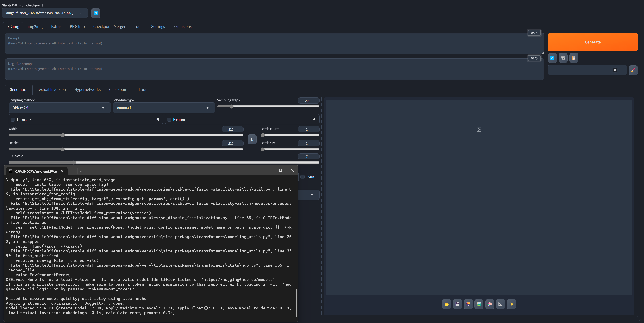Expand the Refiner section arrow
The width and height of the screenshot is (644, 323).
314,119
